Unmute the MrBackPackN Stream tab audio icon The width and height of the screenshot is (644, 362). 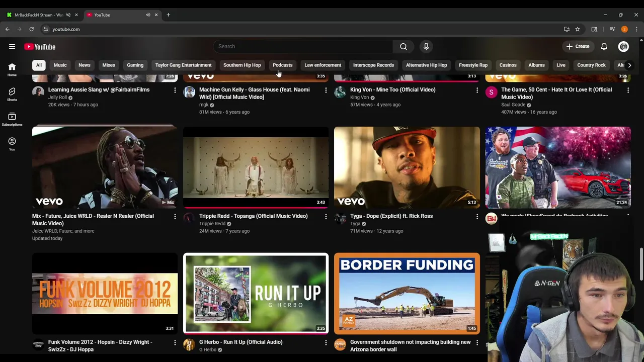click(68, 15)
